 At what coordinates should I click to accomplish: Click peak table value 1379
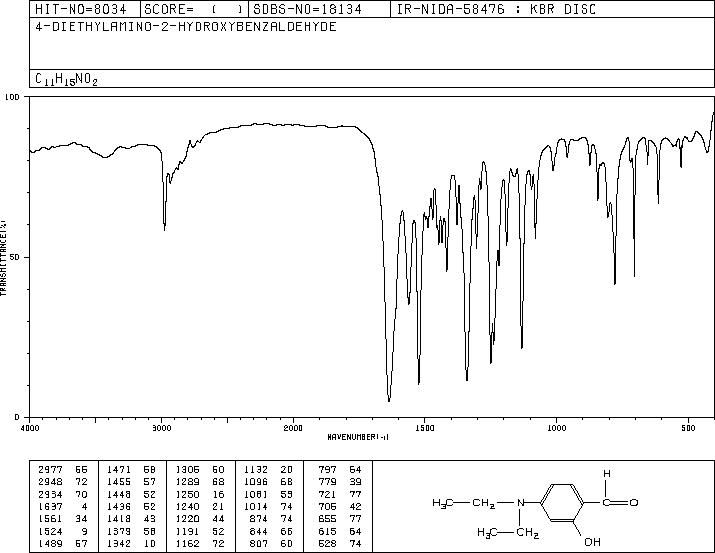click(x=119, y=531)
